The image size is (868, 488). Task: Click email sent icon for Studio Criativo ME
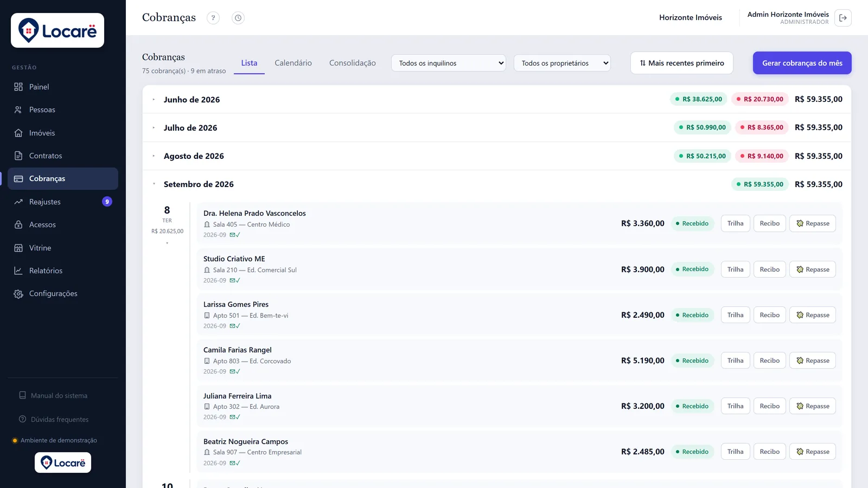pos(235,280)
